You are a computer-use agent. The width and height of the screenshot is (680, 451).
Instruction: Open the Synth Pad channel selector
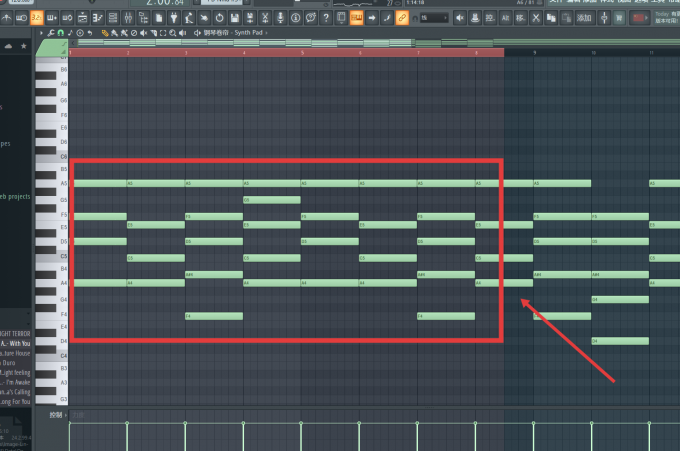[248, 33]
